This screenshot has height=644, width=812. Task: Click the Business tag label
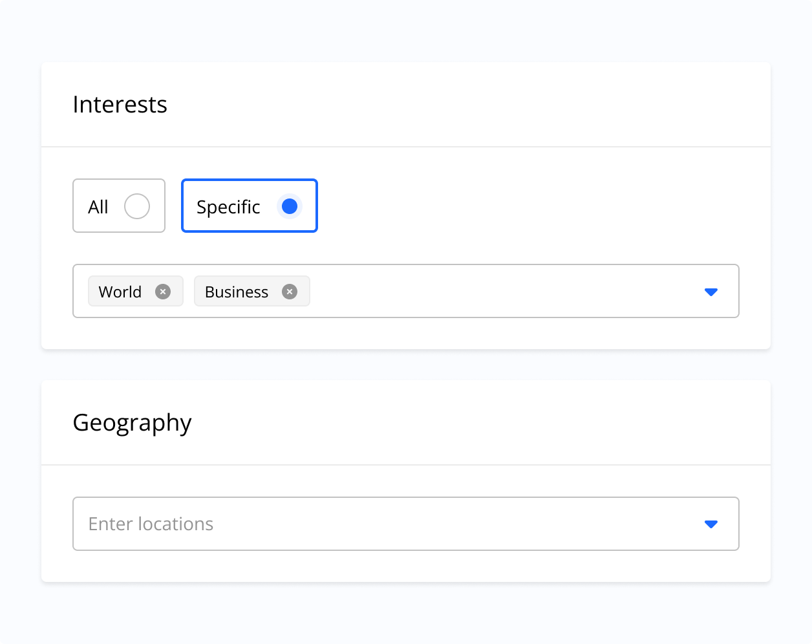[x=237, y=292]
